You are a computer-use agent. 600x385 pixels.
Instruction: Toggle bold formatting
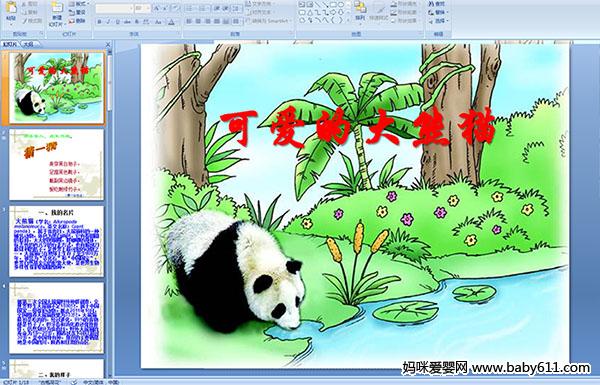pyautogui.click(x=100, y=22)
